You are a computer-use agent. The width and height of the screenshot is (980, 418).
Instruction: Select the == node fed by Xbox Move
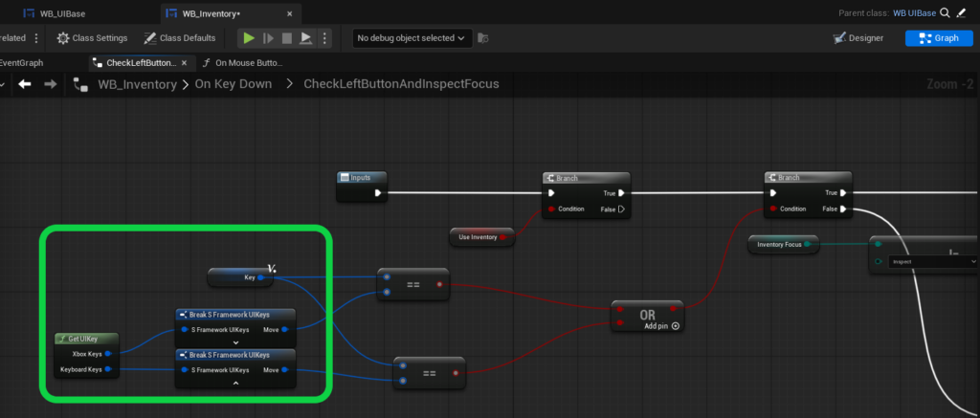[413, 284]
